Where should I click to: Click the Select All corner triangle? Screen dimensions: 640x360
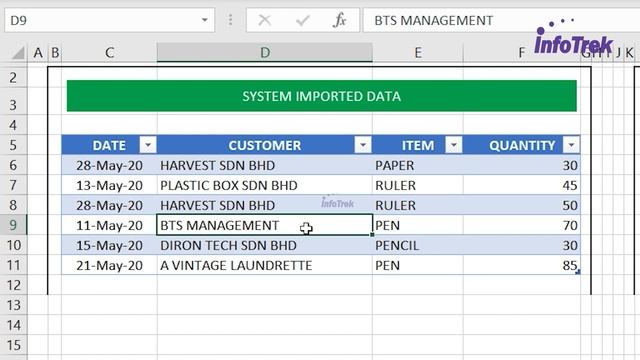(17, 53)
